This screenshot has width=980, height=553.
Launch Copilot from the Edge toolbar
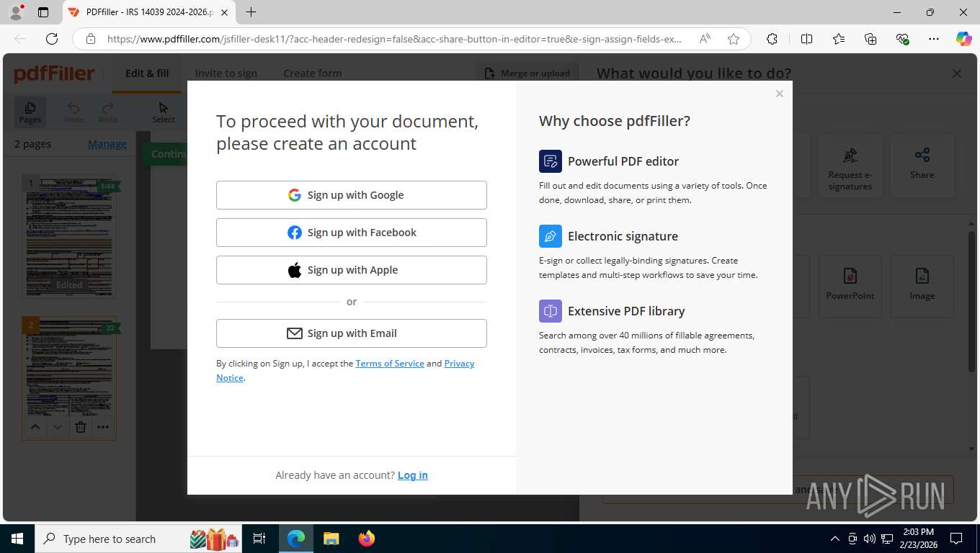(964, 39)
